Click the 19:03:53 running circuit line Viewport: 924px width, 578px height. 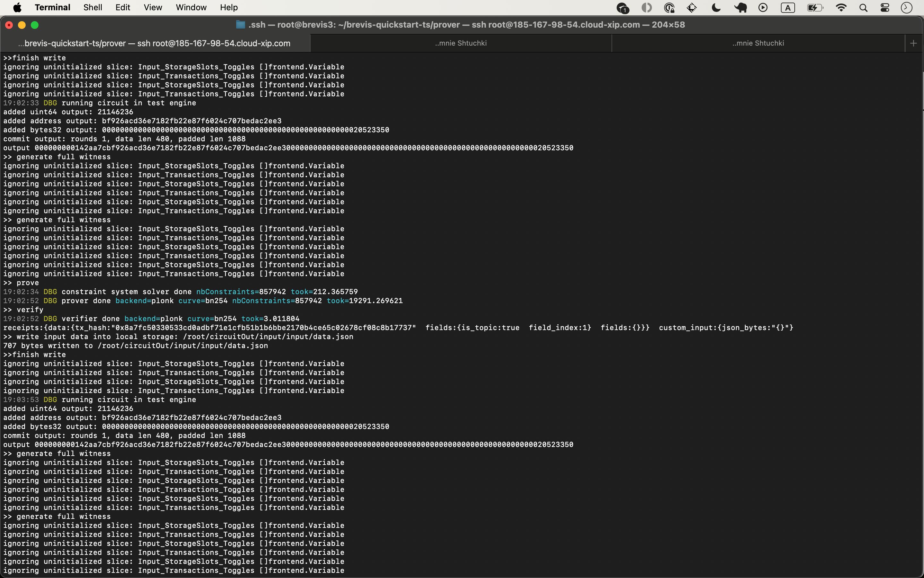(x=100, y=399)
